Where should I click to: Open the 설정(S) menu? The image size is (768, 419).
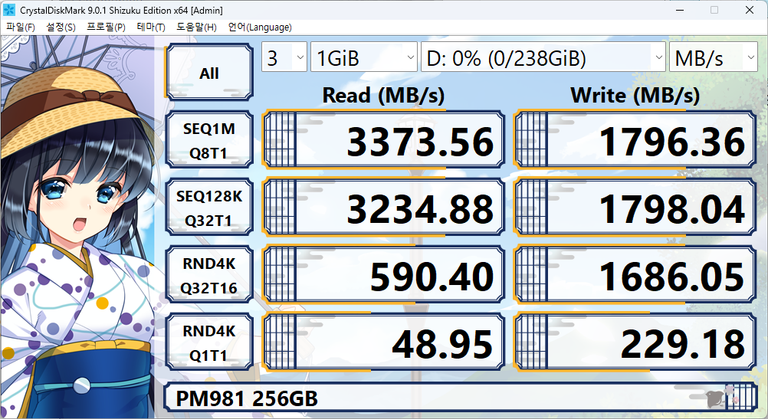pos(61,27)
